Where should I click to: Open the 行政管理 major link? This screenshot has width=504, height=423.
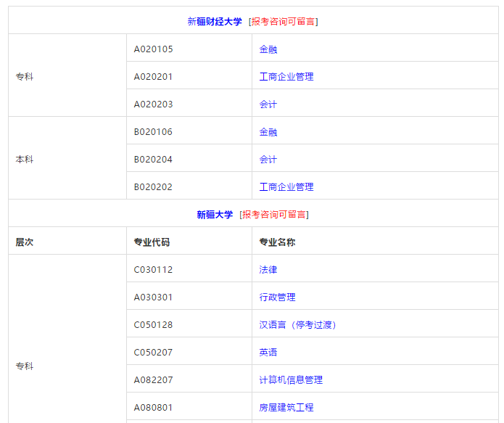pyautogui.click(x=278, y=297)
